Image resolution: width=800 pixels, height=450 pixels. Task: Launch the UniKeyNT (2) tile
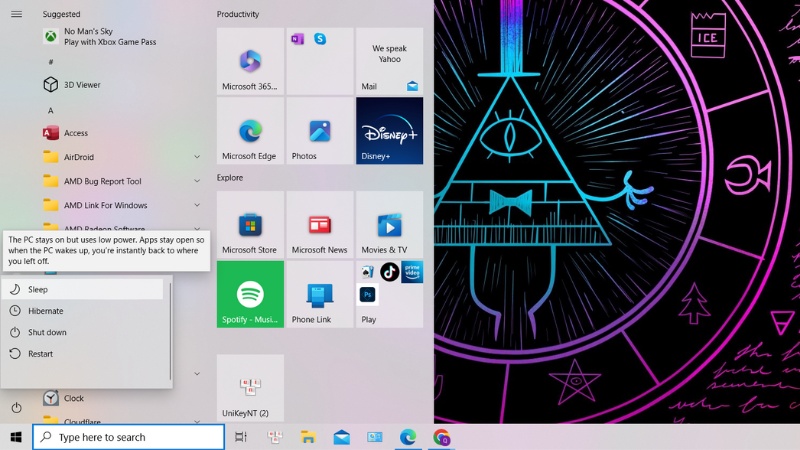pyautogui.click(x=250, y=388)
